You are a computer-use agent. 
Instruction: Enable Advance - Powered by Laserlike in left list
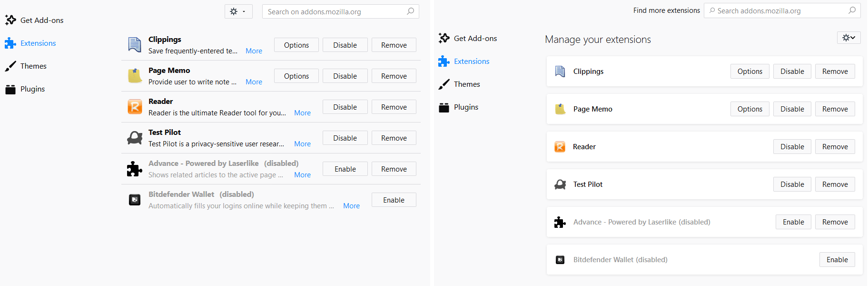(x=345, y=169)
